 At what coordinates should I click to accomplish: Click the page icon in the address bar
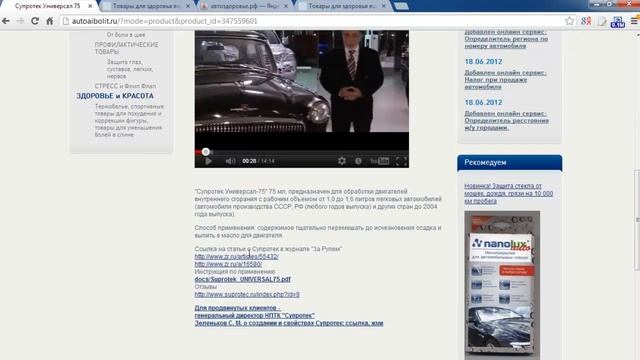66,21
